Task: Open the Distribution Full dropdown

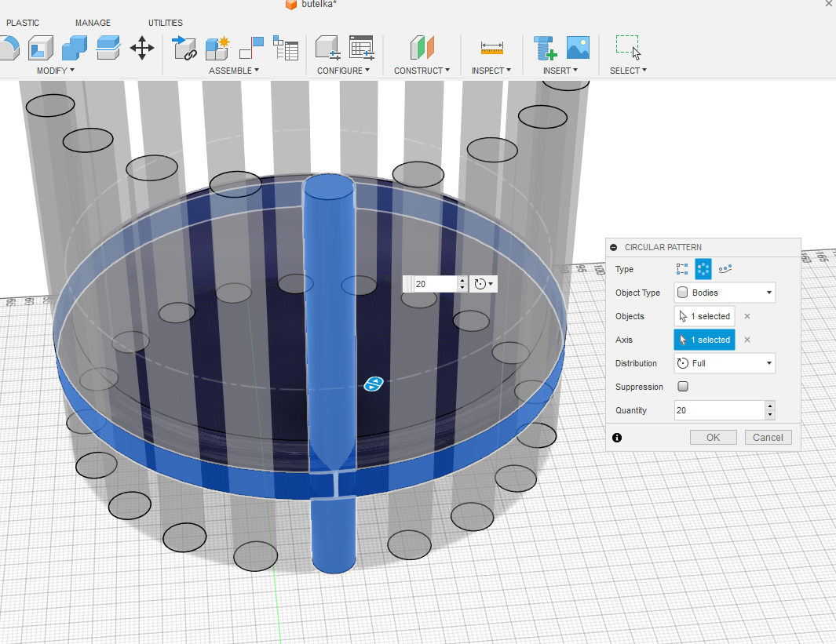Action: 725,363
